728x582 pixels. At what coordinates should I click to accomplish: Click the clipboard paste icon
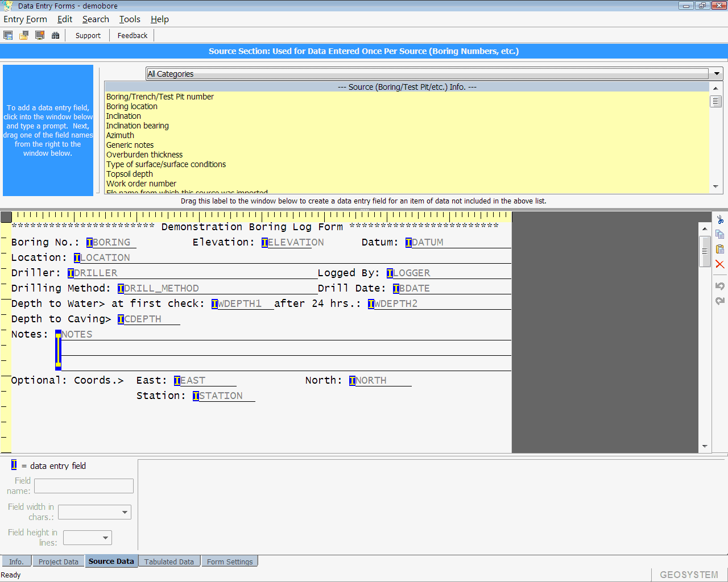[720, 249]
